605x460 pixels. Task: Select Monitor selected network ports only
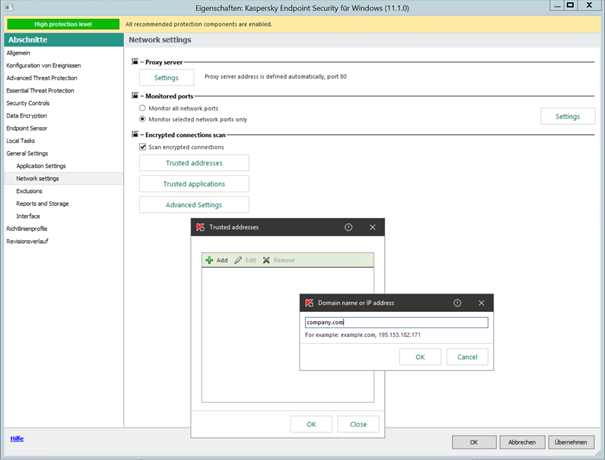click(x=142, y=118)
